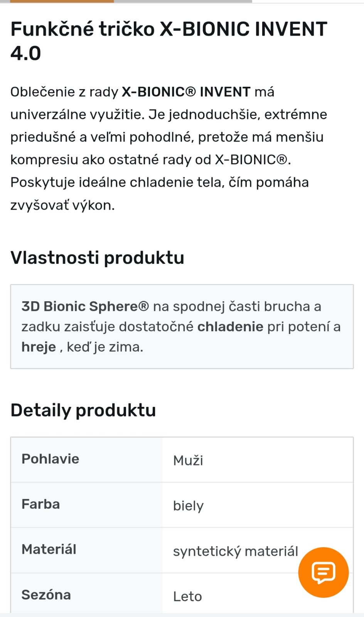Click the 'Detaily produktu' section heading

[x=83, y=410]
